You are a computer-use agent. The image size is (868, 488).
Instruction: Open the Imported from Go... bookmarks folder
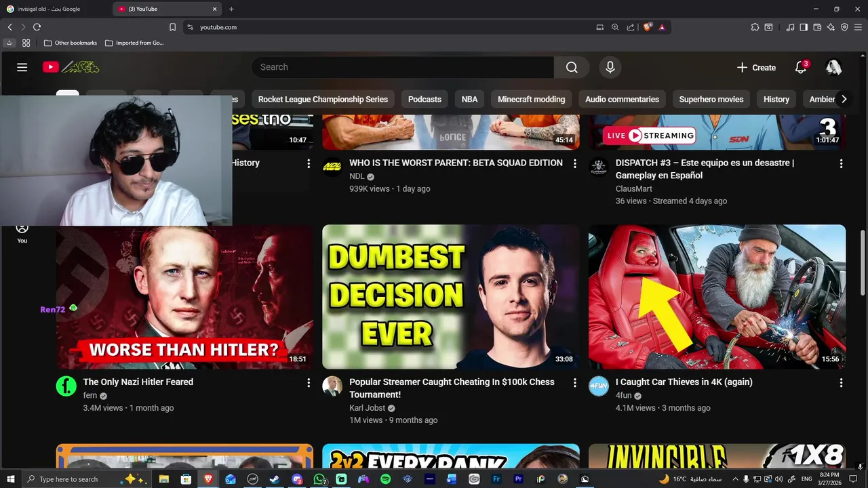[134, 43]
